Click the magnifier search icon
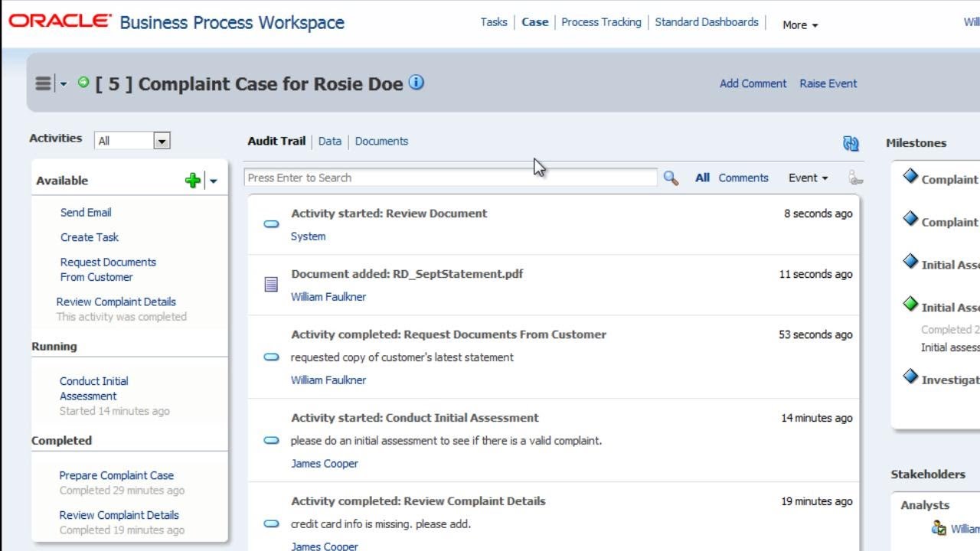980x551 pixels. (x=671, y=178)
